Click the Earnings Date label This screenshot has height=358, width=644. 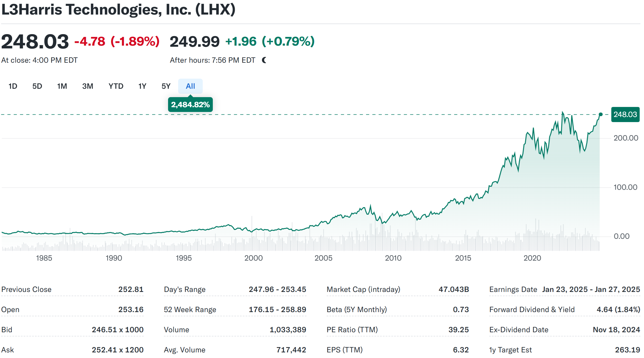pyautogui.click(x=513, y=289)
